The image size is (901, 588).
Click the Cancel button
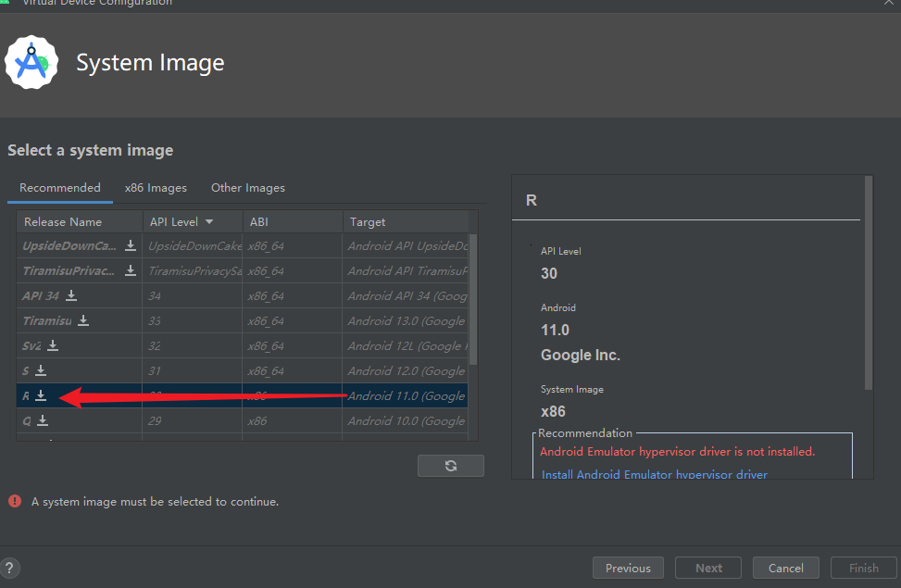[x=785, y=568]
